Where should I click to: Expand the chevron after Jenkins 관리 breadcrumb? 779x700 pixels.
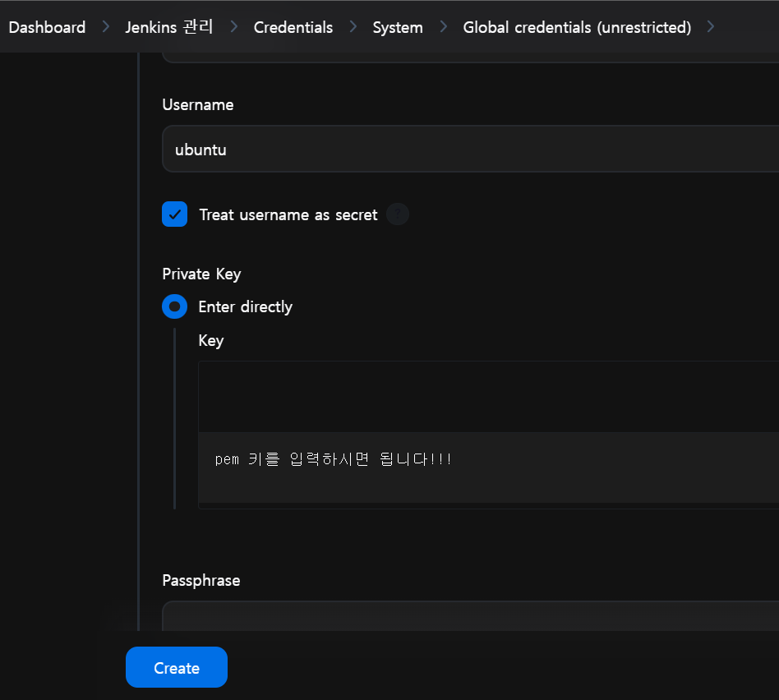tap(234, 26)
